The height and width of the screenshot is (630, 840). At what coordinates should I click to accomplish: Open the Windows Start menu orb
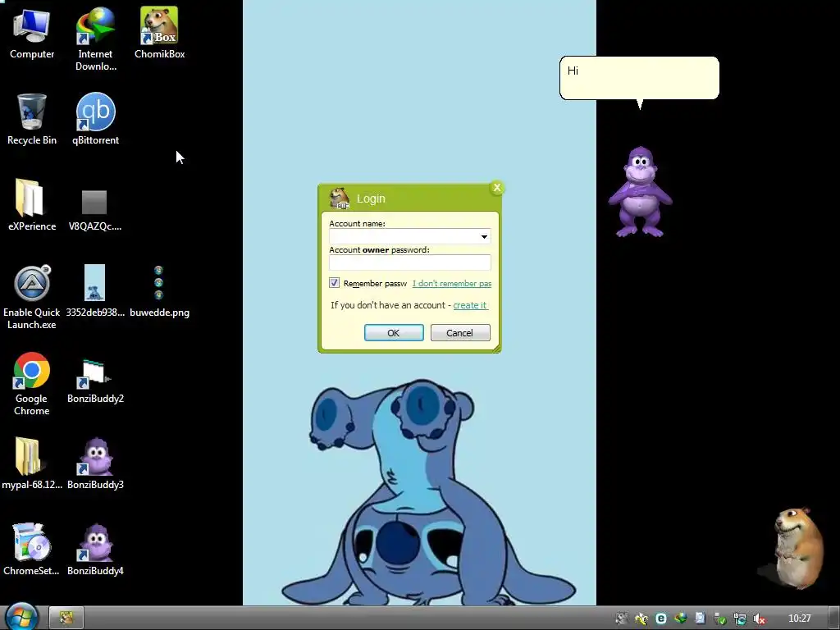[21, 617]
